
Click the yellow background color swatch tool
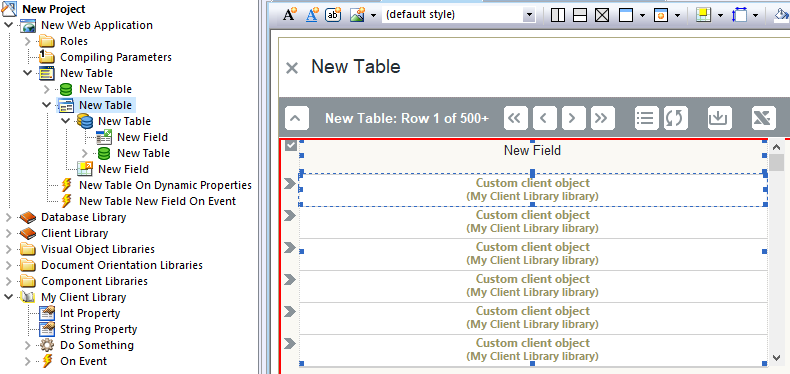pos(703,15)
